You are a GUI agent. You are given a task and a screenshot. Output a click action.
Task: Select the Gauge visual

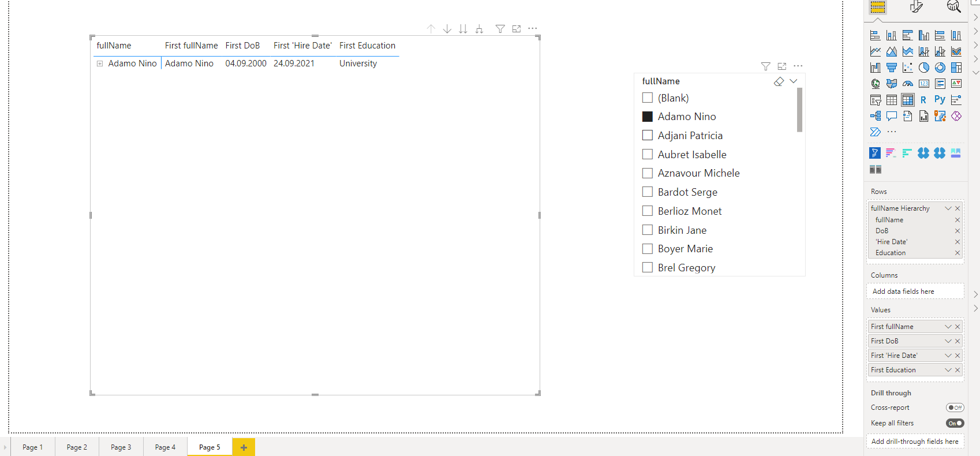pos(908,84)
